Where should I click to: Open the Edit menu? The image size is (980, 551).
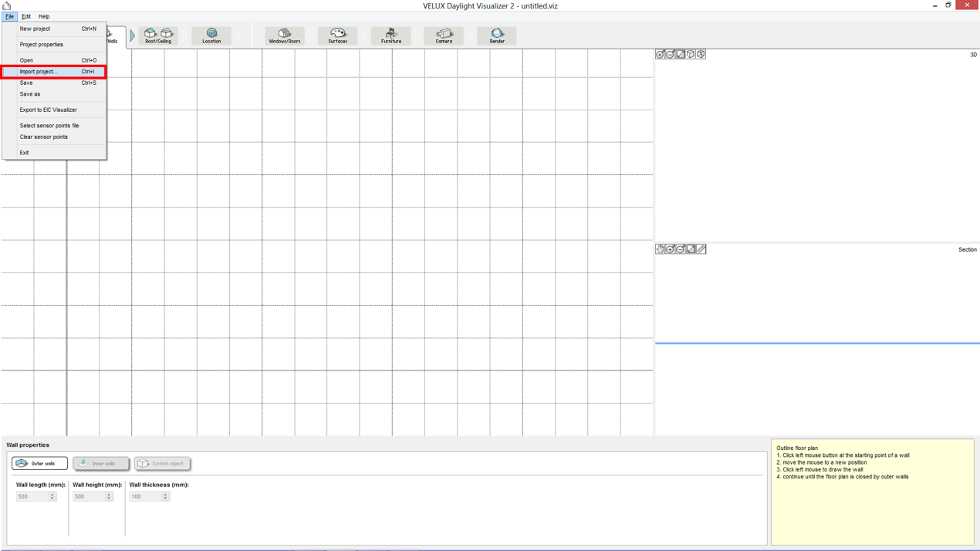pyautogui.click(x=26, y=16)
